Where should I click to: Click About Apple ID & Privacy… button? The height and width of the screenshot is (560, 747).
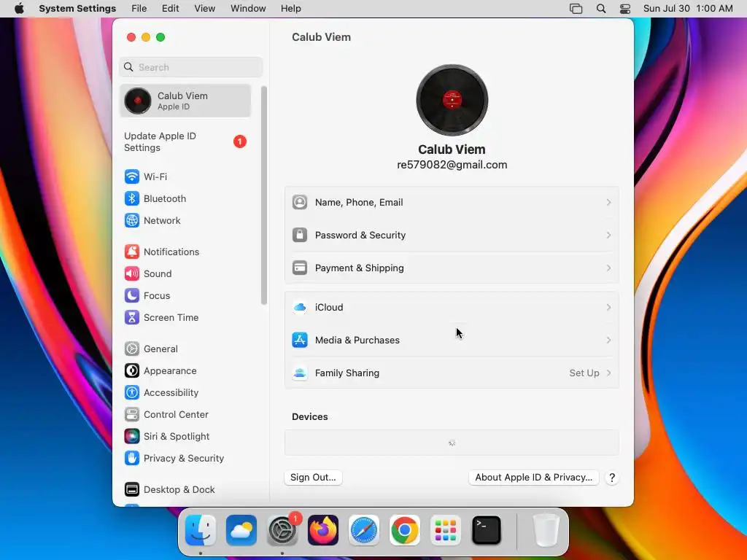[x=533, y=478]
